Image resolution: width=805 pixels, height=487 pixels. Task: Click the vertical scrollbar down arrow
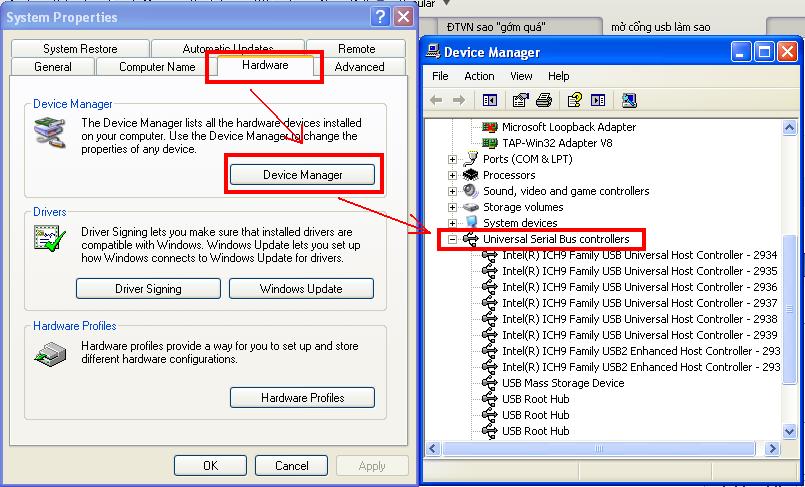790,431
